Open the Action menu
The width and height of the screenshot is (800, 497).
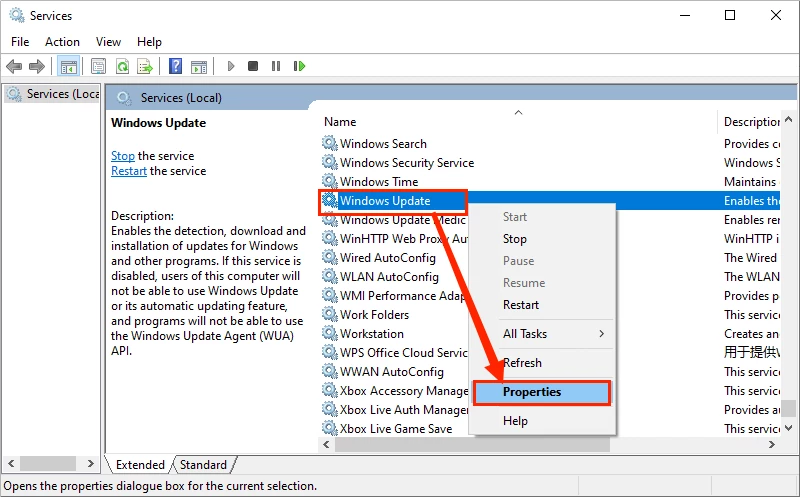pos(62,42)
